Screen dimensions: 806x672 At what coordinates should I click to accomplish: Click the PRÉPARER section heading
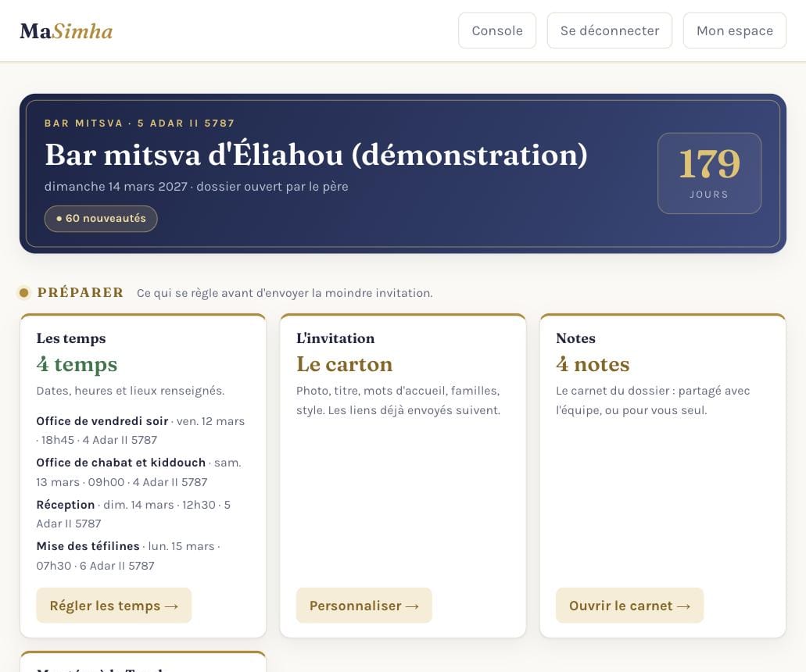[x=81, y=292]
